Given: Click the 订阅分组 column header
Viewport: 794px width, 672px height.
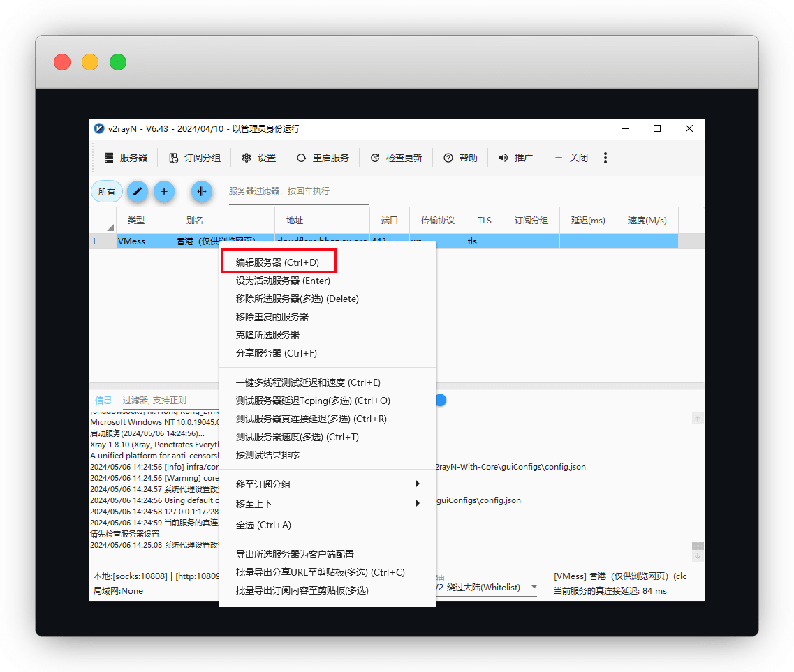Looking at the screenshot, I should [x=531, y=221].
